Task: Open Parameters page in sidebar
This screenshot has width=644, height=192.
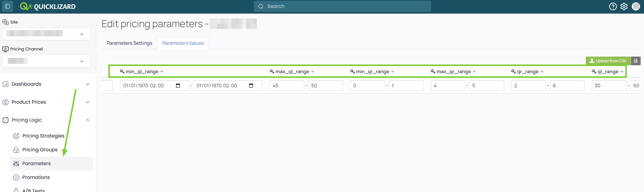Action: coord(52,164)
